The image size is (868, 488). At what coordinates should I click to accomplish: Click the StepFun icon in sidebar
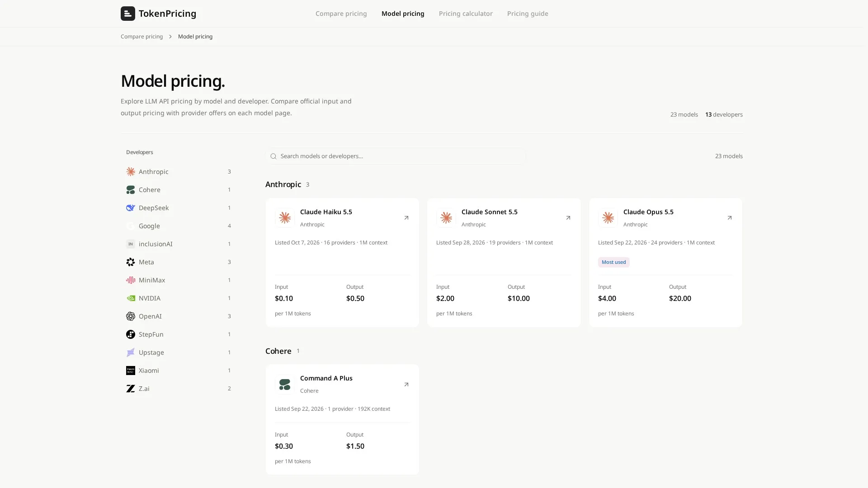tap(131, 334)
